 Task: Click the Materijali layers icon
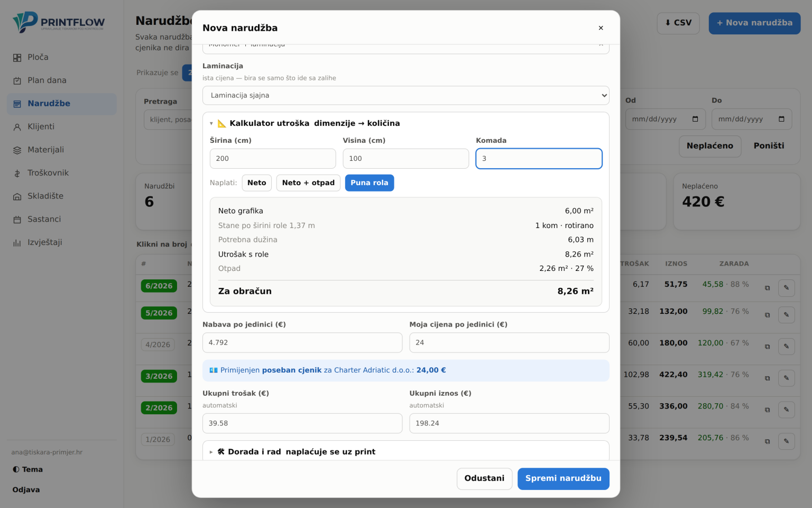[17, 150]
